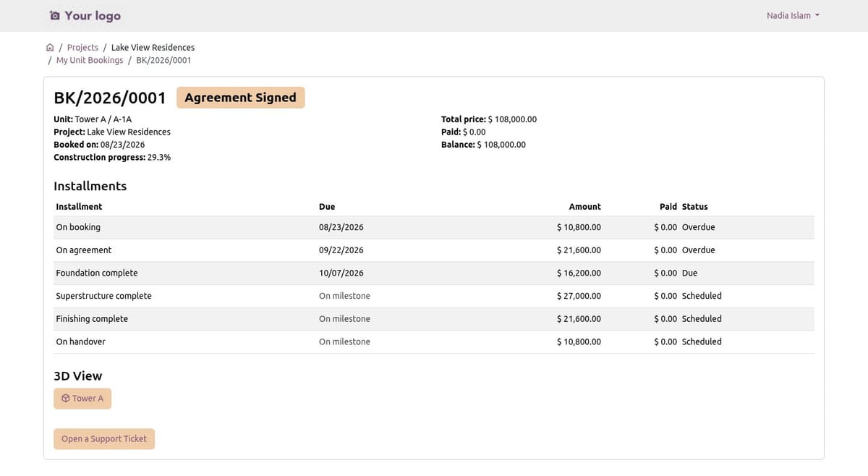Click On milestone in Superstructure complete row
This screenshot has height=476, width=868.
click(x=344, y=296)
